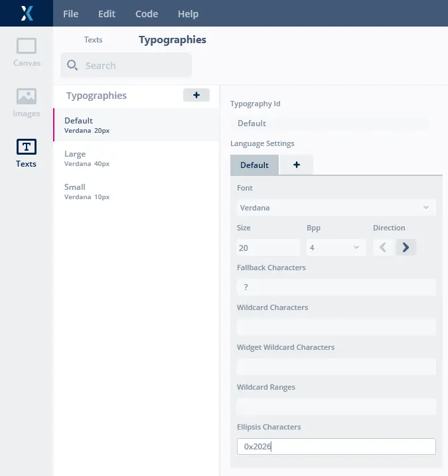
Task: Set text direction to right-to-left arrow
Action: tap(383, 248)
